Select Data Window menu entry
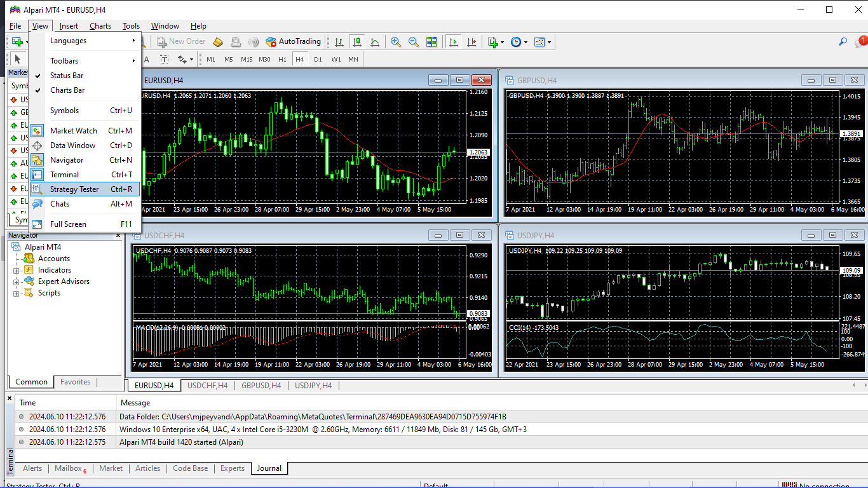868x488 pixels. pyautogui.click(x=85, y=145)
